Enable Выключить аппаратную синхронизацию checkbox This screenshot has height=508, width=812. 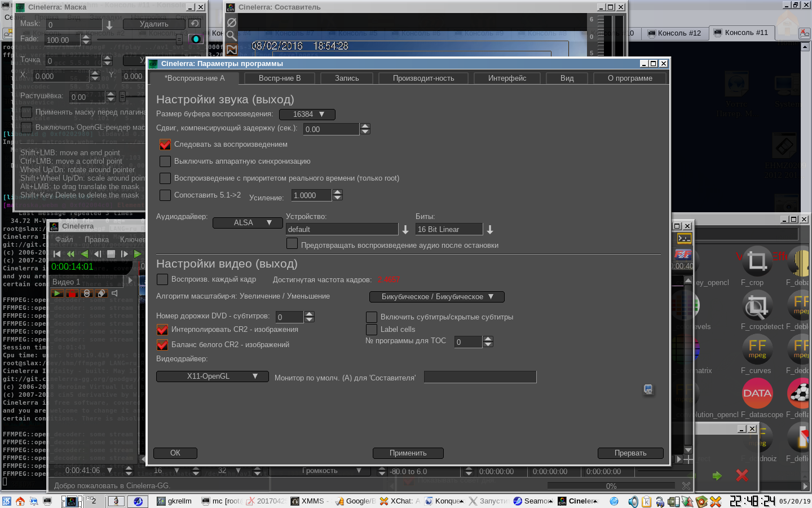tap(165, 161)
